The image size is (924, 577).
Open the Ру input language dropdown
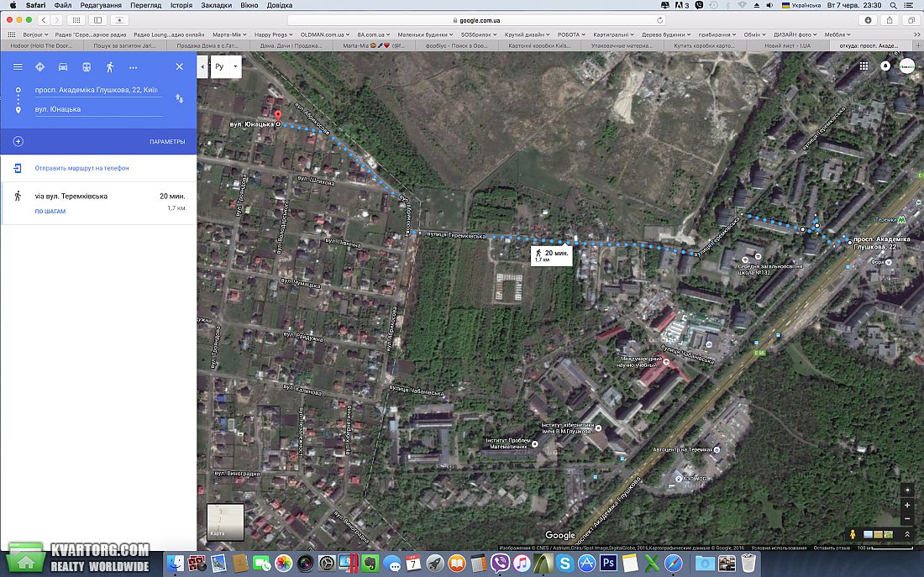(225, 66)
